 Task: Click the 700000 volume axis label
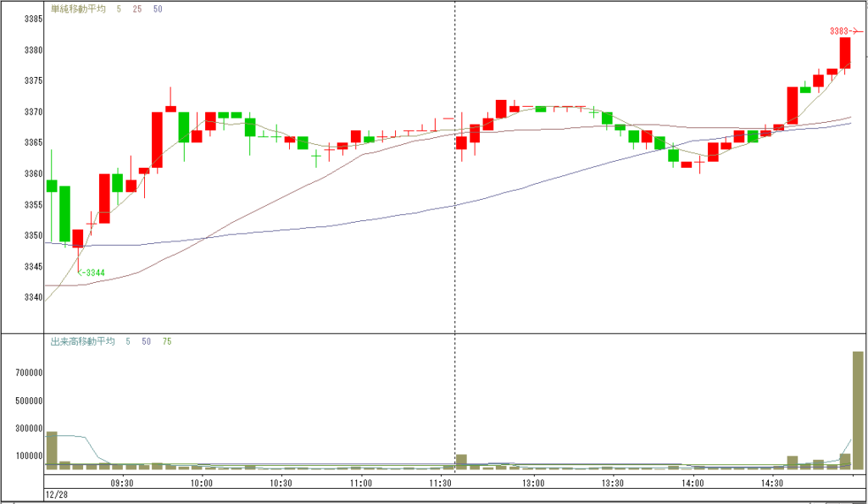[x=29, y=373]
